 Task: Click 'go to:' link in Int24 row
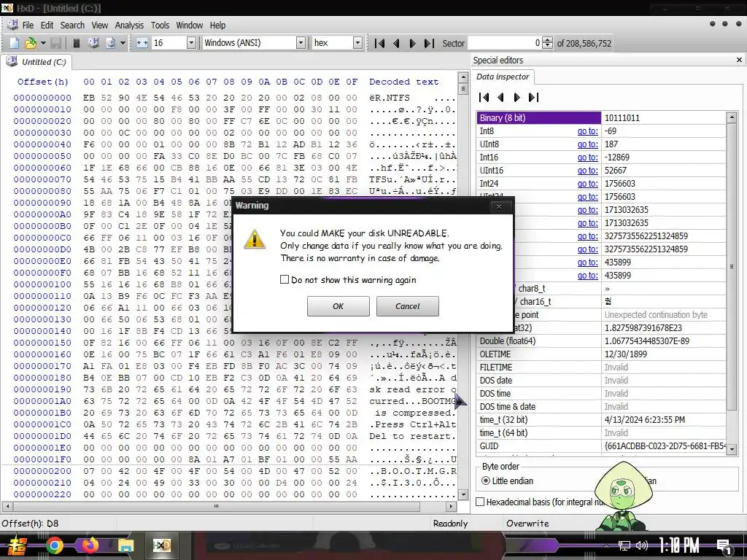click(587, 183)
